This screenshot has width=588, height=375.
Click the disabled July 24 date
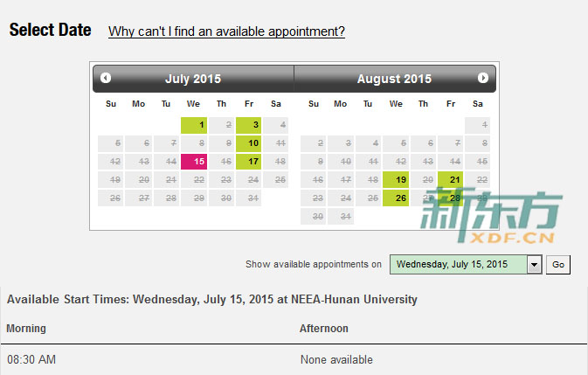(x=248, y=179)
